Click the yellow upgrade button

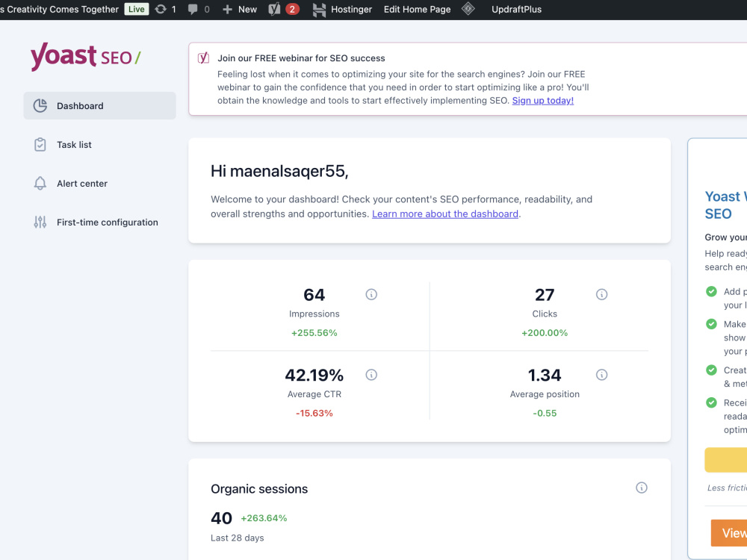tap(725, 459)
